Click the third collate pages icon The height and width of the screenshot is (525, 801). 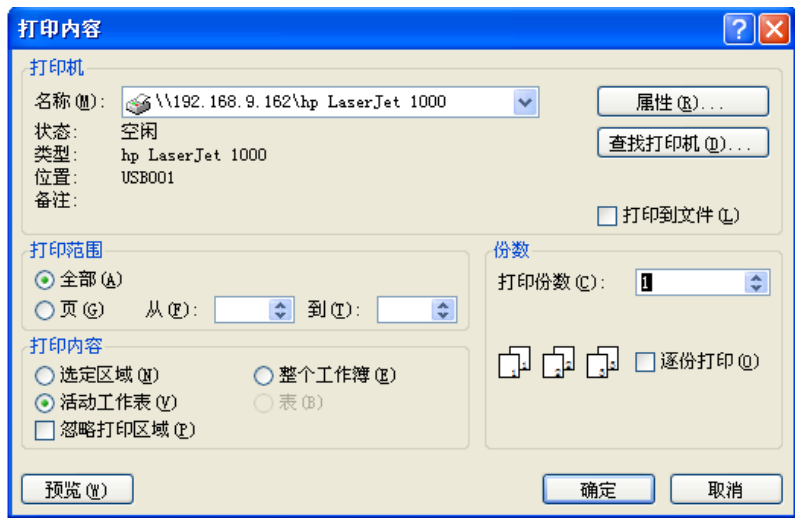click(x=602, y=363)
